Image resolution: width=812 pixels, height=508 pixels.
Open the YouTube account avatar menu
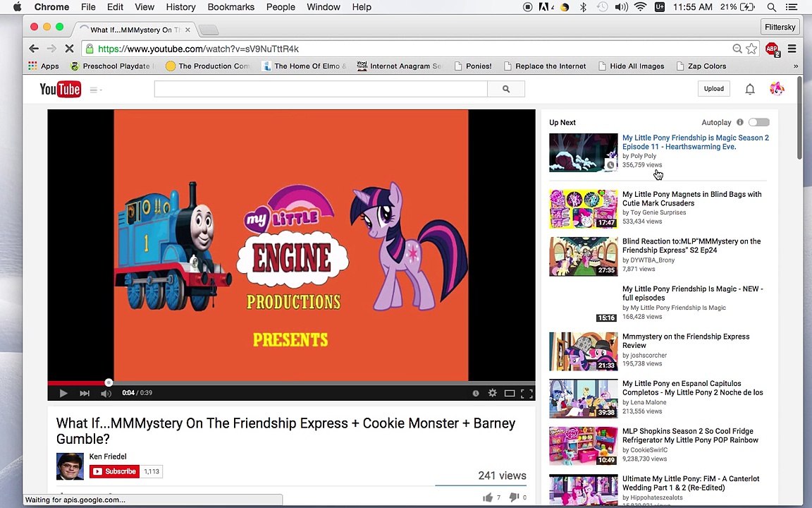pyautogui.click(x=777, y=89)
